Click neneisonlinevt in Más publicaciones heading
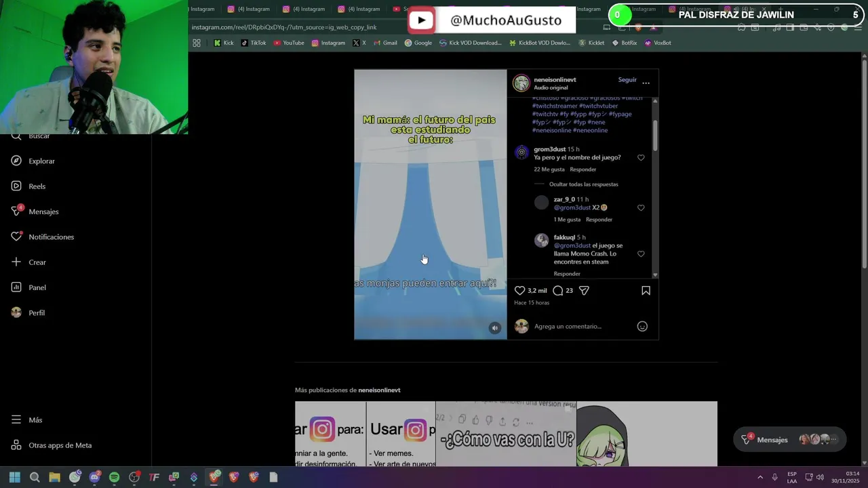Viewport: 868px width, 488px height. (379, 390)
